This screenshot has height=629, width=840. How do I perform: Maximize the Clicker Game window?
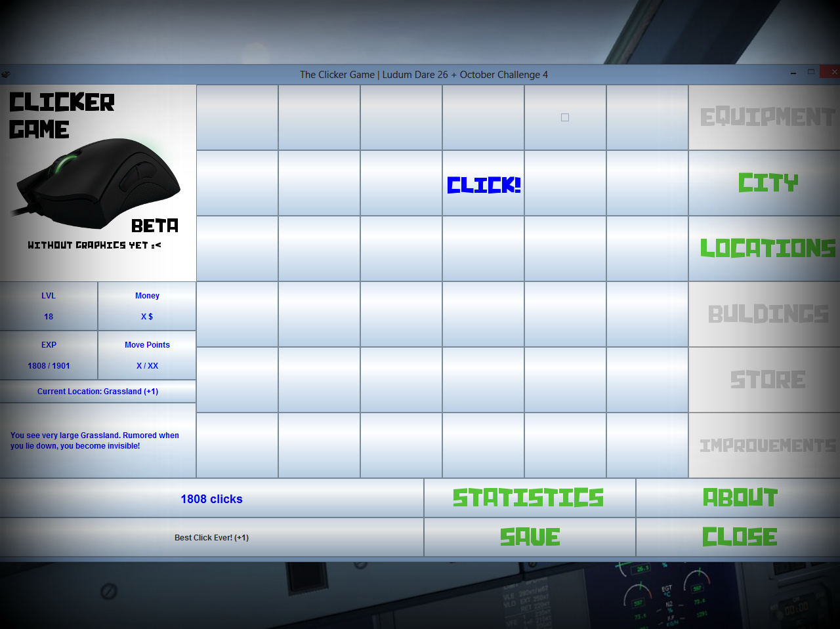(811, 71)
